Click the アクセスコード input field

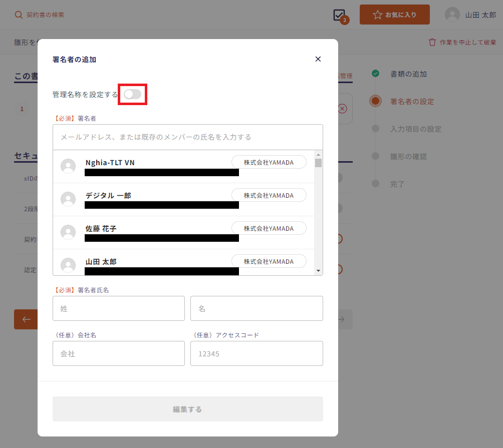pos(256,353)
